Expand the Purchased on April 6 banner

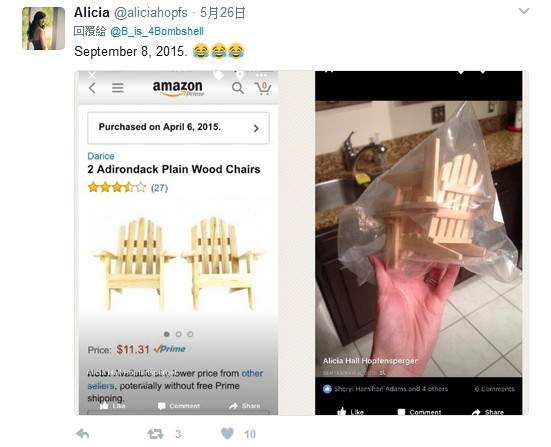179,128
